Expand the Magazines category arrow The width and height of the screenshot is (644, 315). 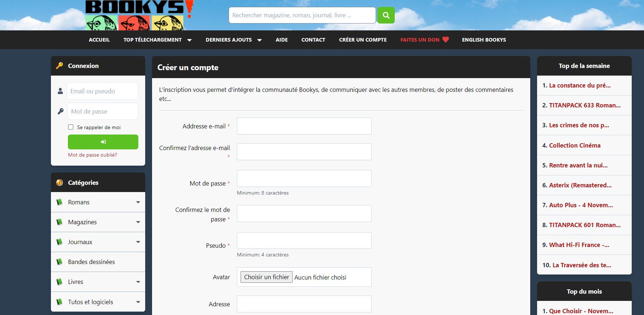pos(138,222)
